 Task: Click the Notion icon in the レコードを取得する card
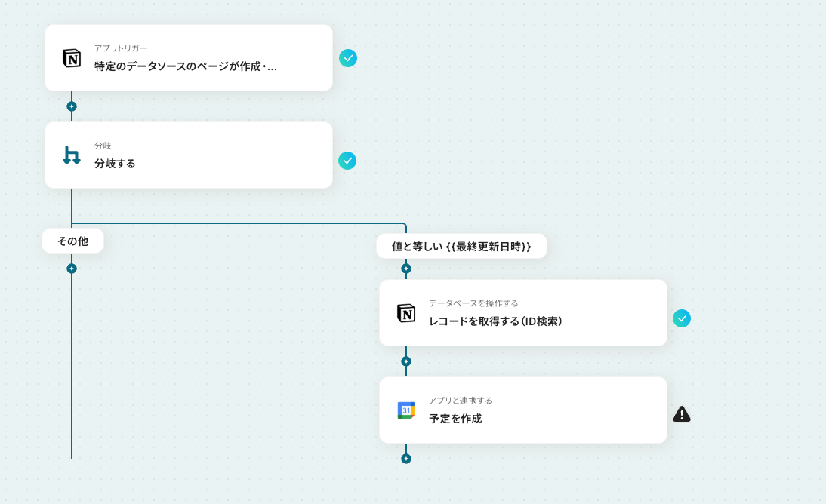point(406,313)
